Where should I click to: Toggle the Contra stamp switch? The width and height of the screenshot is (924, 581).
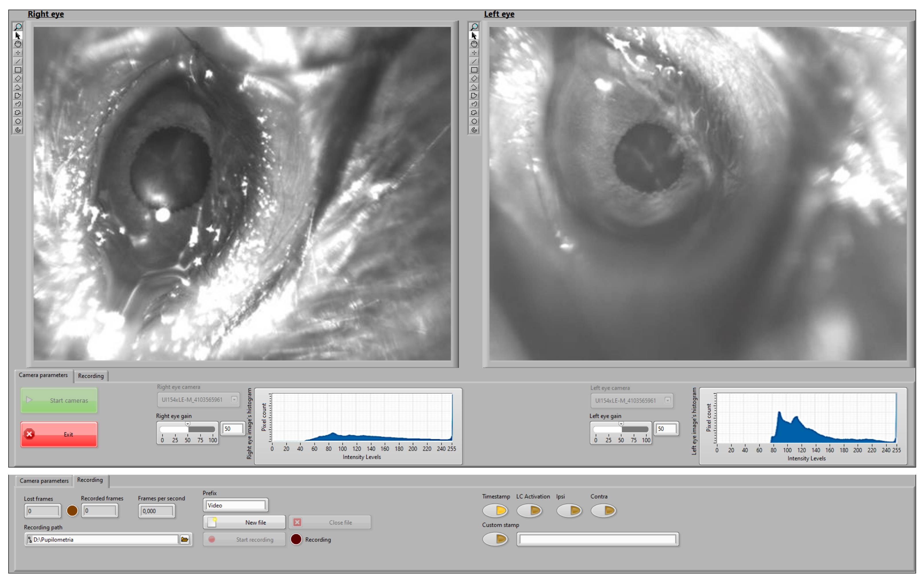tap(604, 510)
